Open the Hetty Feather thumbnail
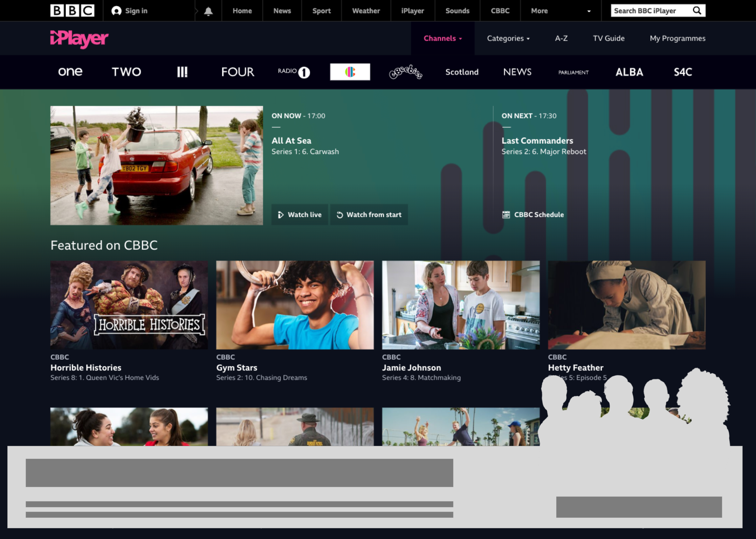The height and width of the screenshot is (539, 756). click(x=627, y=305)
